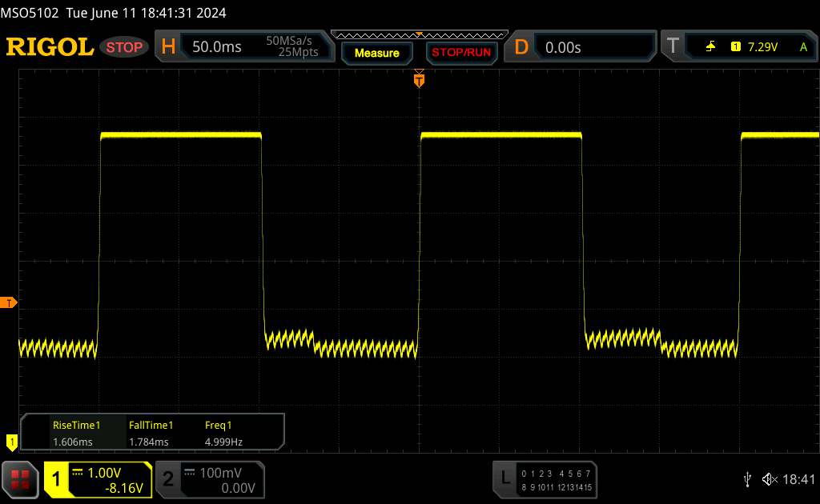This screenshot has height=504, width=820.
Task: Select the Freq1 measurement reading
Action: 223,433
